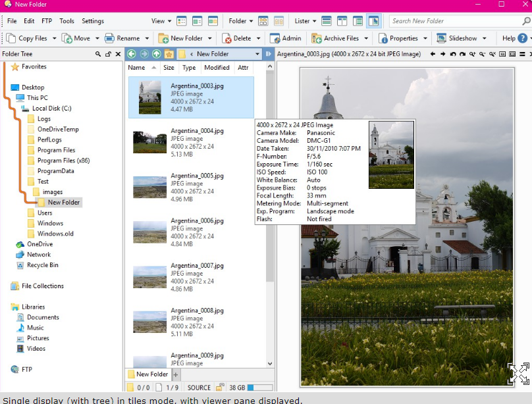Open the path field dropdown for New Folder
532x404 pixels.
pyautogui.click(x=256, y=54)
